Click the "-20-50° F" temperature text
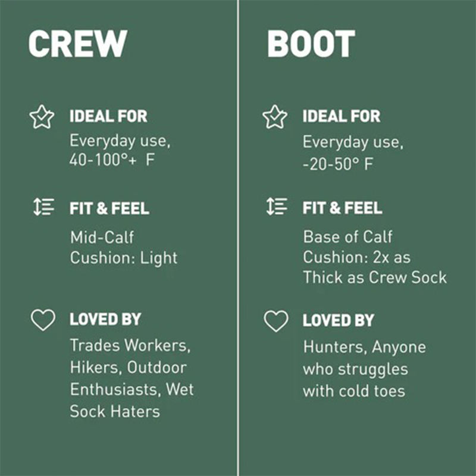This screenshot has width=476, height=476. point(338,164)
